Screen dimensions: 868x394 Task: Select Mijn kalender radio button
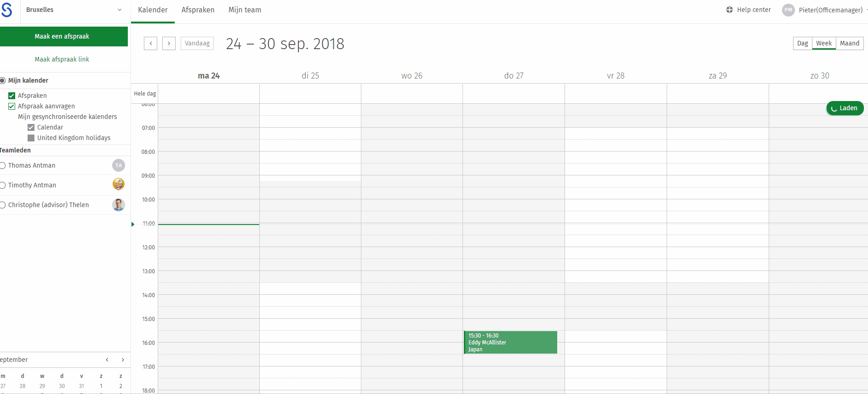coord(2,80)
